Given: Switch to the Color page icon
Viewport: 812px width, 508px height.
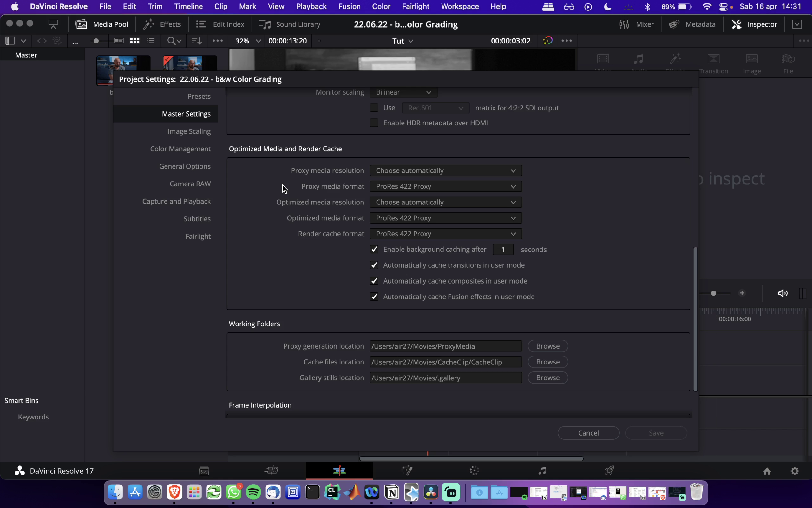Looking at the screenshot, I should tap(475, 471).
